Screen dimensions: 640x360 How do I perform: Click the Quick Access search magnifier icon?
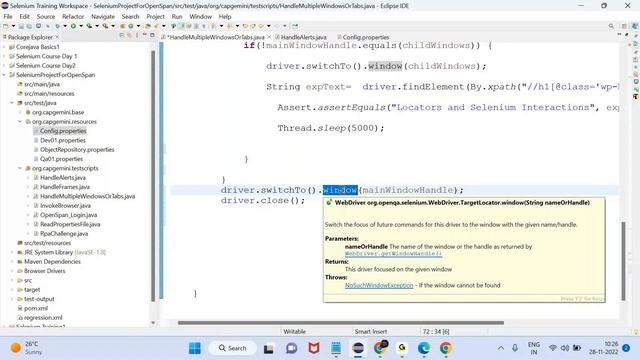(611, 26)
